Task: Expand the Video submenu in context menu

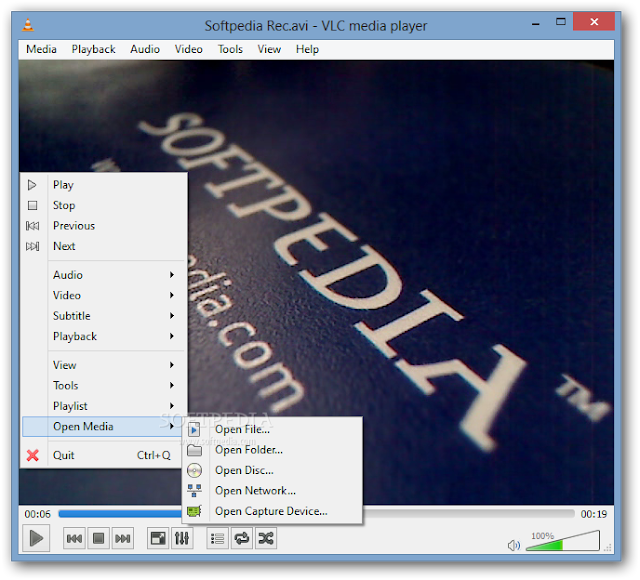Action: pos(104,296)
